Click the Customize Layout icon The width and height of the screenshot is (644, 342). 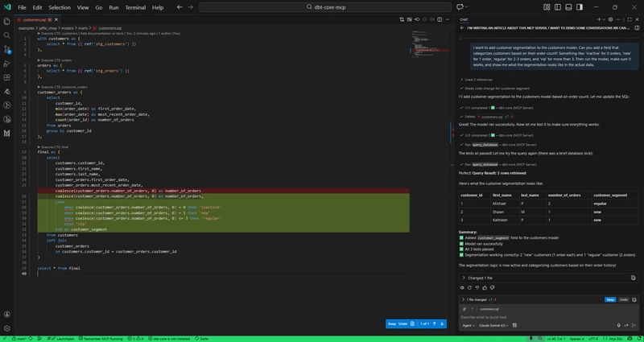click(x=547, y=7)
